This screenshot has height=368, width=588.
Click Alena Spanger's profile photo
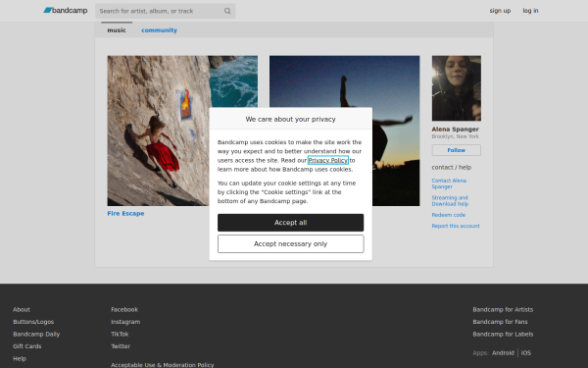(456, 88)
